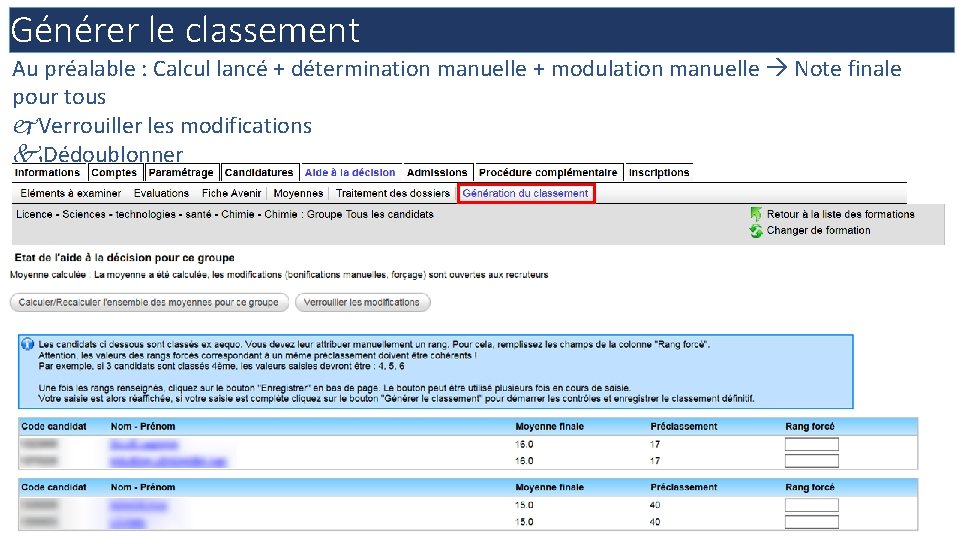Image resolution: width=960 pixels, height=540 pixels.
Task: Click the Code candidat header in second table
Action: (54, 487)
